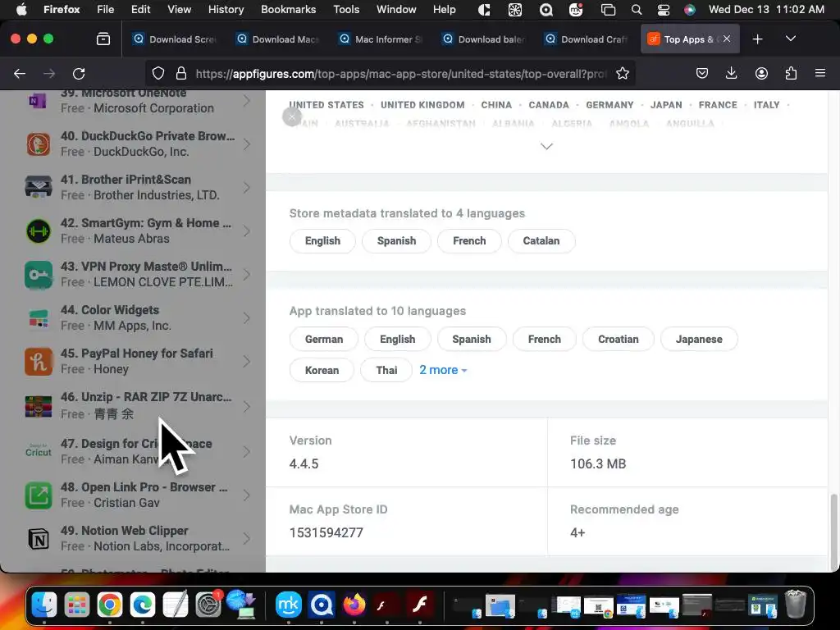Open the Firefox extensions panel

791,73
